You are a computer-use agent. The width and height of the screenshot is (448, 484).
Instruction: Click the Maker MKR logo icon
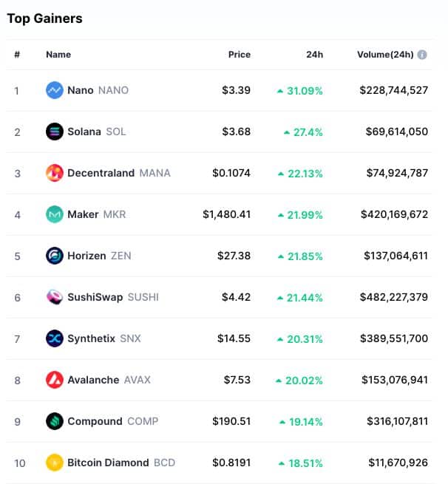coord(55,214)
